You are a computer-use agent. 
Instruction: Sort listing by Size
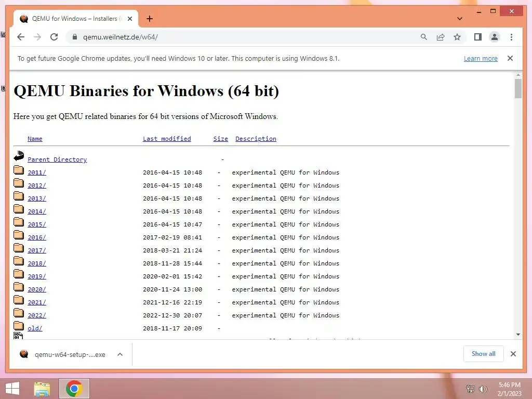coord(220,139)
